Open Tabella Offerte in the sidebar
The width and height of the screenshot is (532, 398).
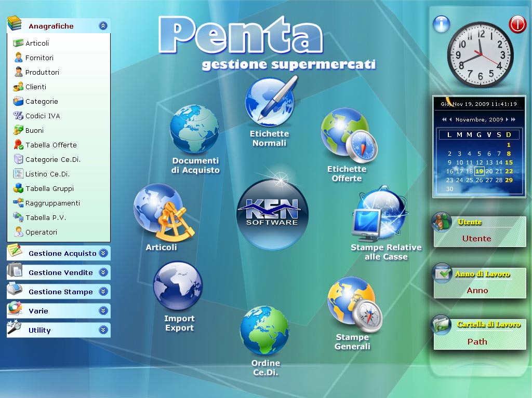pos(51,145)
